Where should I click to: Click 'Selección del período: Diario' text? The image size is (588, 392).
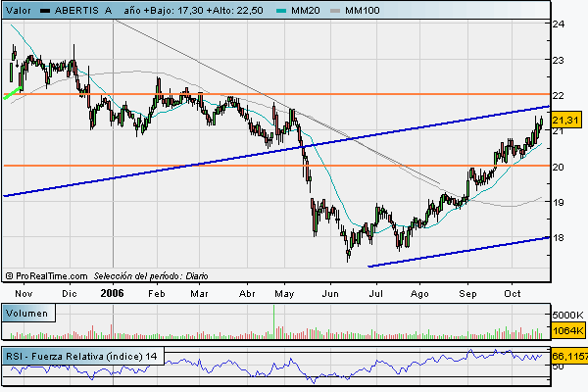click(x=151, y=276)
